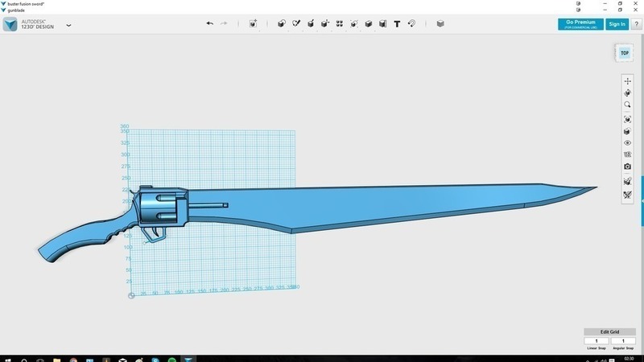Open the 123D Design application menu
Image resolution: width=644 pixels, height=362 pixels.
point(68,25)
